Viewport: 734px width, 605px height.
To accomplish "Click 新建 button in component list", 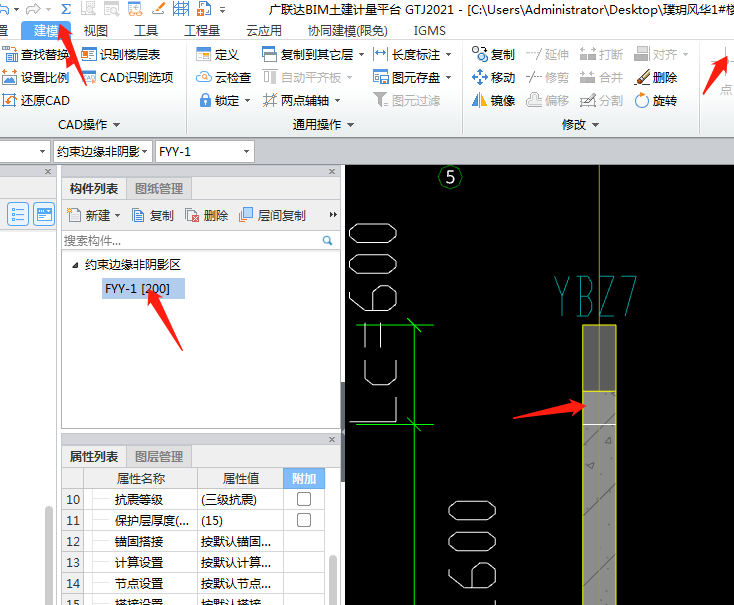I will [94, 215].
